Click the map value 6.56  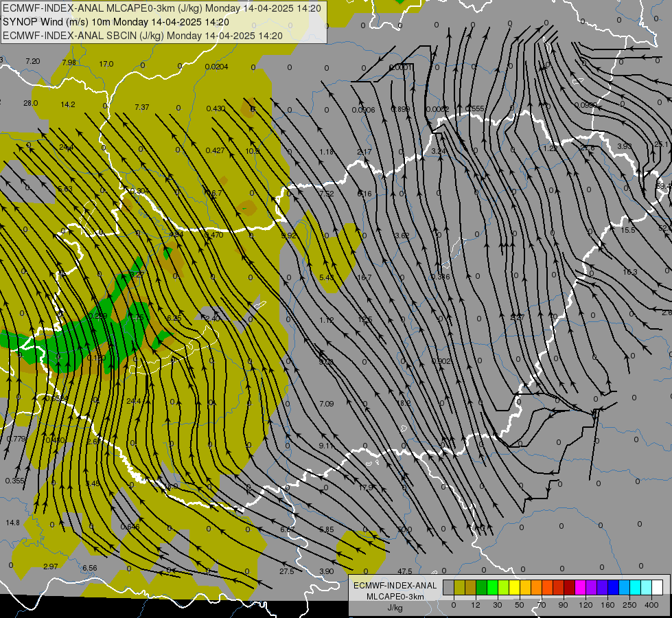(x=89, y=568)
